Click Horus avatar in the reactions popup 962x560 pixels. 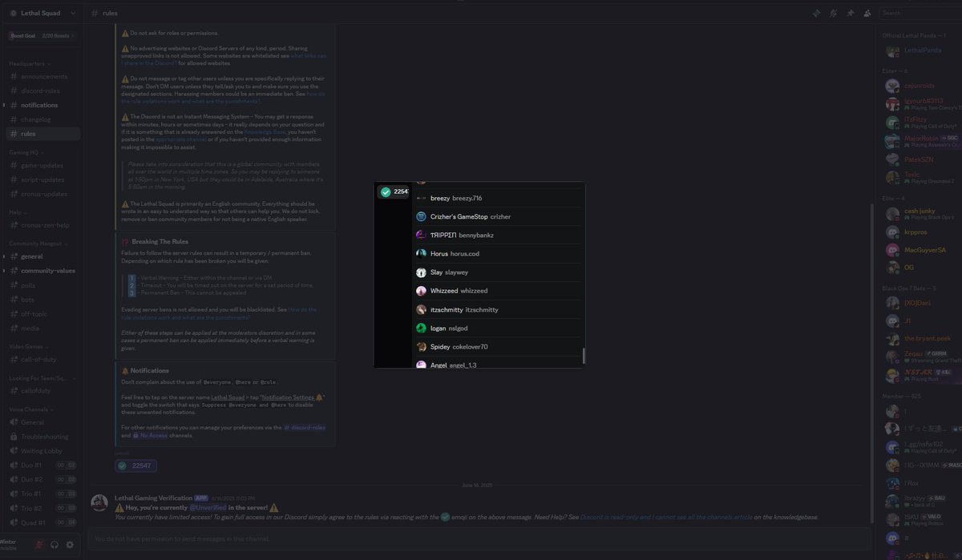click(x=421, y=253)
